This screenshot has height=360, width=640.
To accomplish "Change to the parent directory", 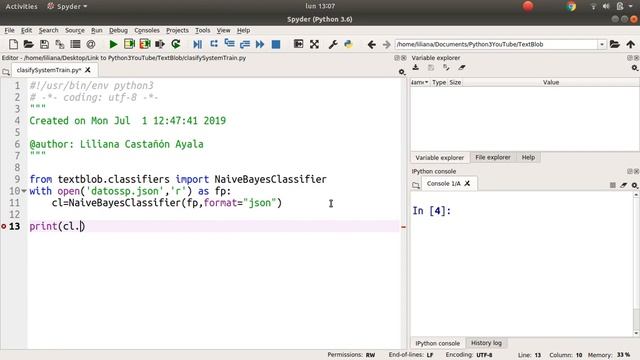I will click(631, 44).
